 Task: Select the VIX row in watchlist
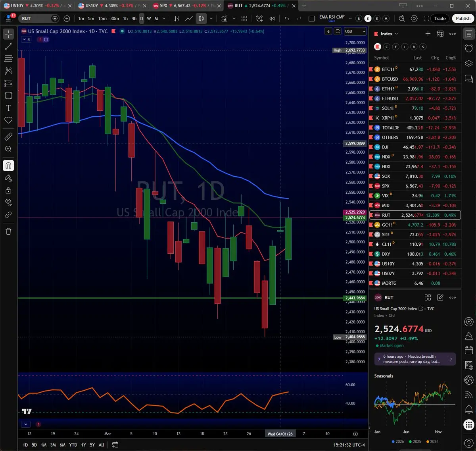415,196
